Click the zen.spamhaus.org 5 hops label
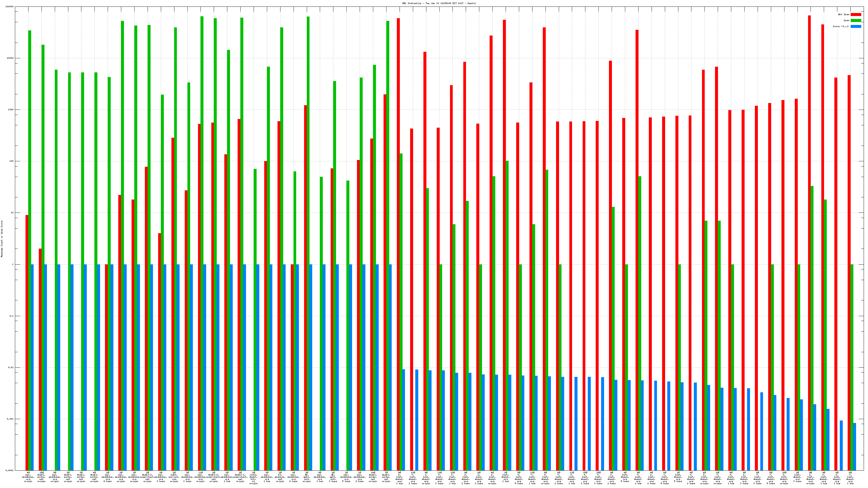 346,477
